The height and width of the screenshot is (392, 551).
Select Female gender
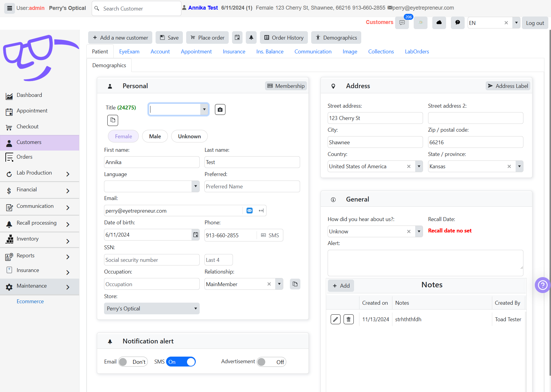123,136
